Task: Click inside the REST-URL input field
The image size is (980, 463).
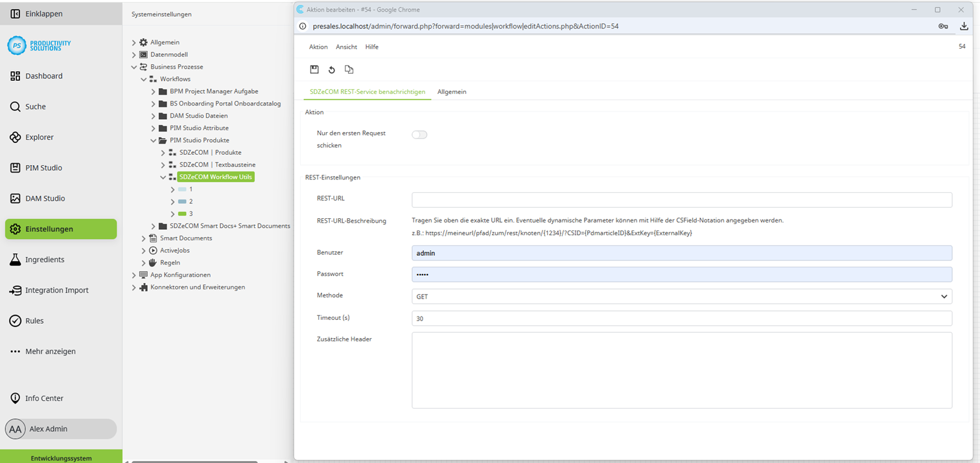Action: click(681, 199)
